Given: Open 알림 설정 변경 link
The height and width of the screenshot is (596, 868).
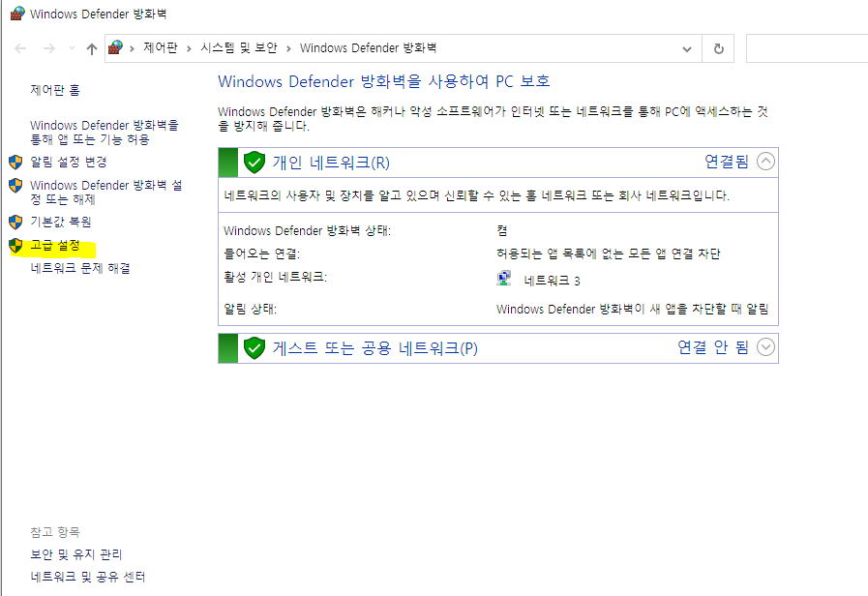Looking at the screenshot, I should tap(68, 163).
